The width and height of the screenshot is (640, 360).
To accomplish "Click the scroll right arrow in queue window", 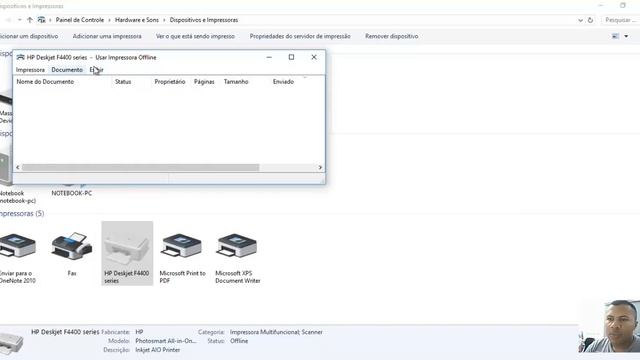I will tap(320, 167).
